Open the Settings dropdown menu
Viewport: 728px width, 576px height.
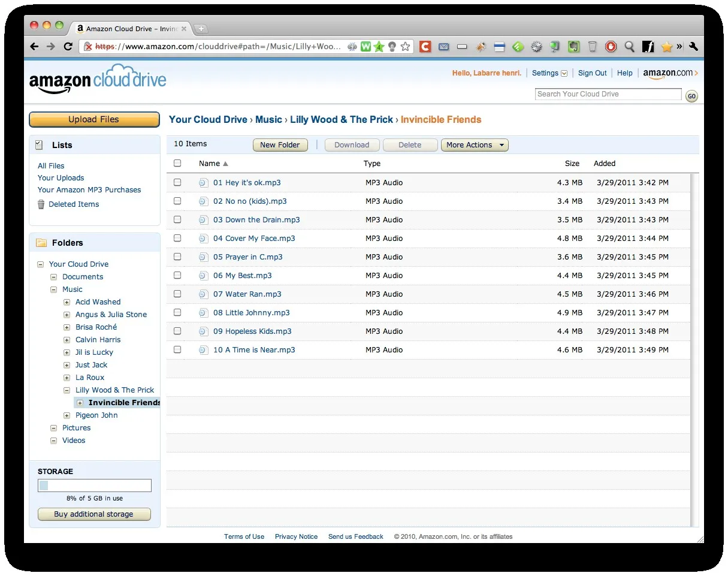pos(549,73)
